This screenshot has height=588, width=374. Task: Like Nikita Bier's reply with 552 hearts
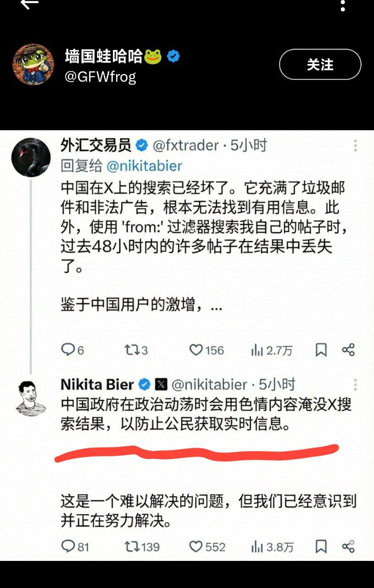207,547
